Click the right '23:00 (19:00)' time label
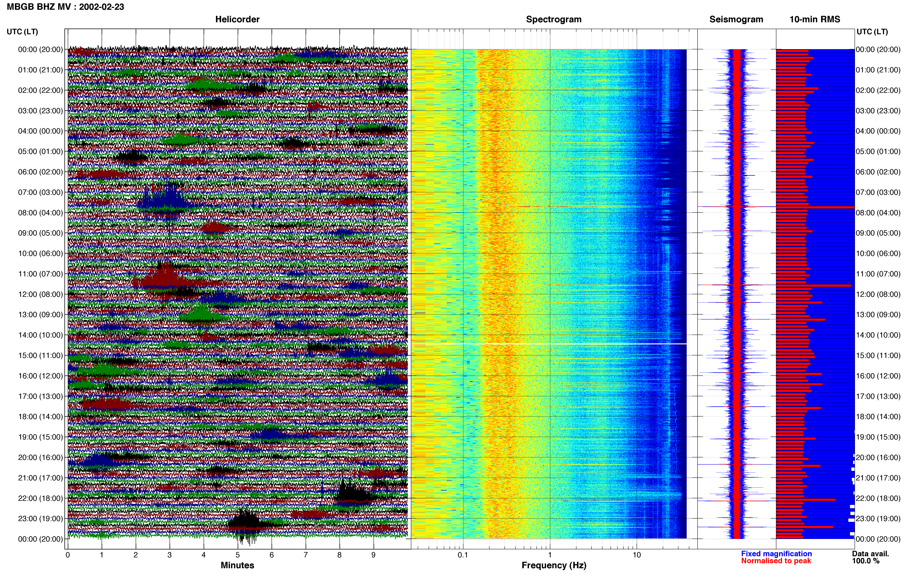The height and width of the screenshot is (578, 924). point(878,519)
